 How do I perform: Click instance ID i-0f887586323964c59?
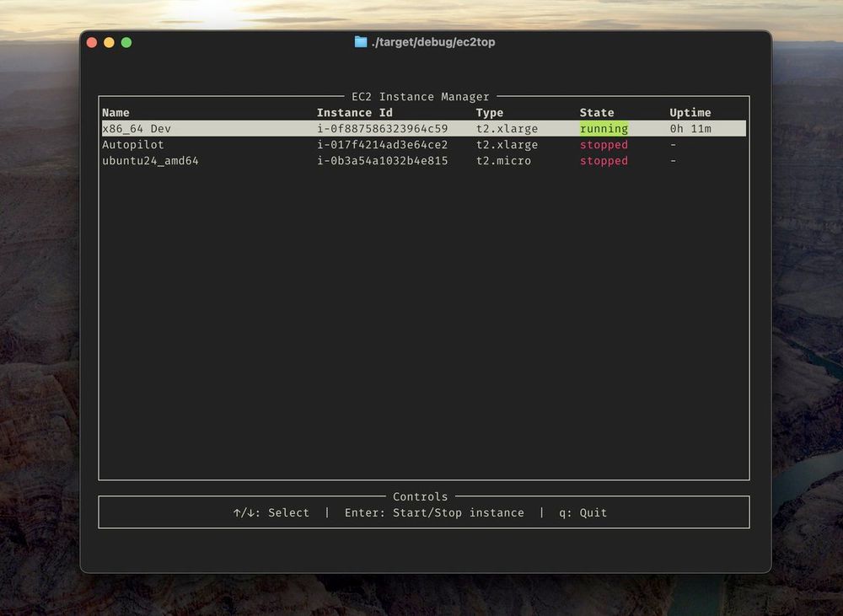382,128
